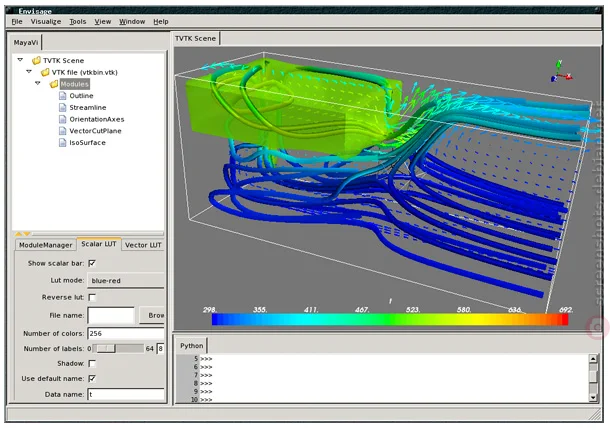Click the 692. scalar bar label

[566, 310]
